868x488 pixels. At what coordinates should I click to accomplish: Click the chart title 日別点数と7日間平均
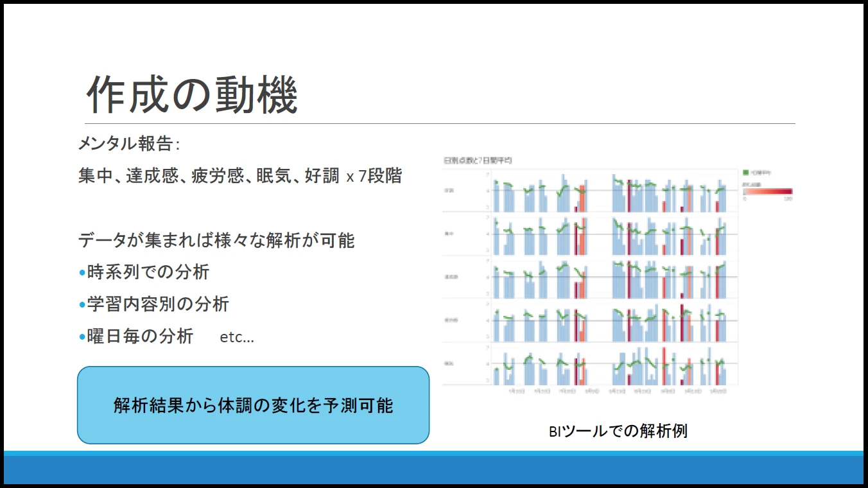(477, 161)
